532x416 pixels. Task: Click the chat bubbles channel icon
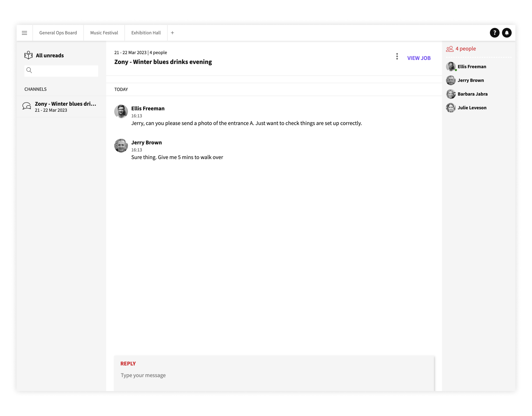pos(27,106)
